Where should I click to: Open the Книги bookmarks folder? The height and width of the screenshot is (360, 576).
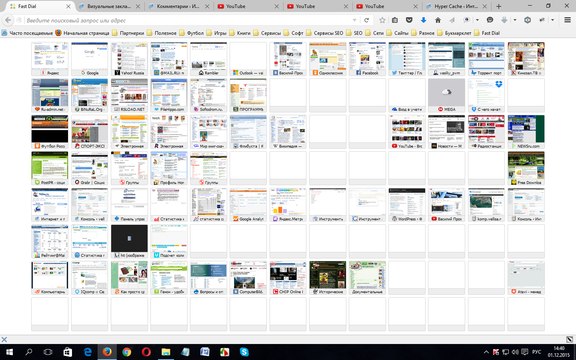[240, 33]
